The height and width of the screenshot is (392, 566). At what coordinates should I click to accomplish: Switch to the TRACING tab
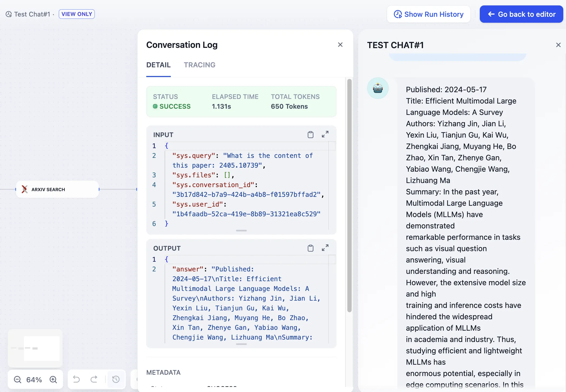(199, 65)
